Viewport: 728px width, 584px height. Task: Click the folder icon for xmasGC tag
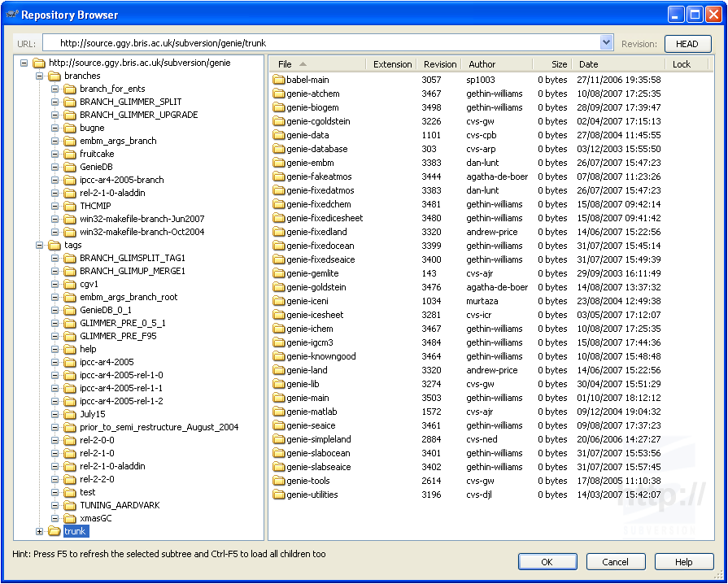(x=70, y=518)
